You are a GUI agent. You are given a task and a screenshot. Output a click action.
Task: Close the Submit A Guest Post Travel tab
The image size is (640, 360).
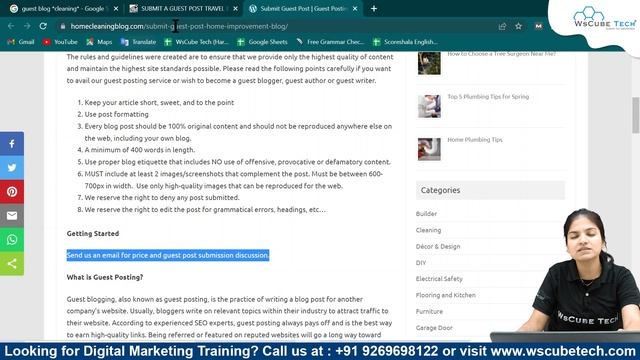[x=236, y=9]
